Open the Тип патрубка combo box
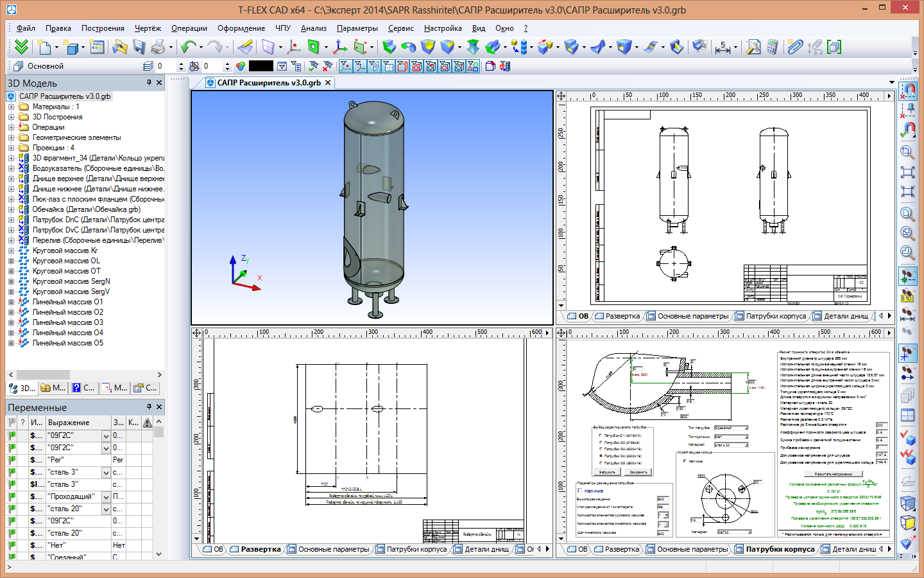Image resolution: width=924 pixels, height=578 pixels. (731, 428)
